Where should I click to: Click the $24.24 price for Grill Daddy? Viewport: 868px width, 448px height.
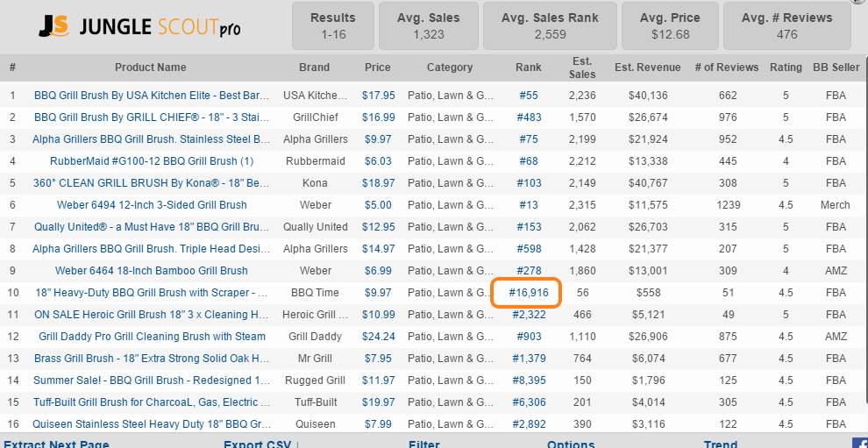pos(378,337)
